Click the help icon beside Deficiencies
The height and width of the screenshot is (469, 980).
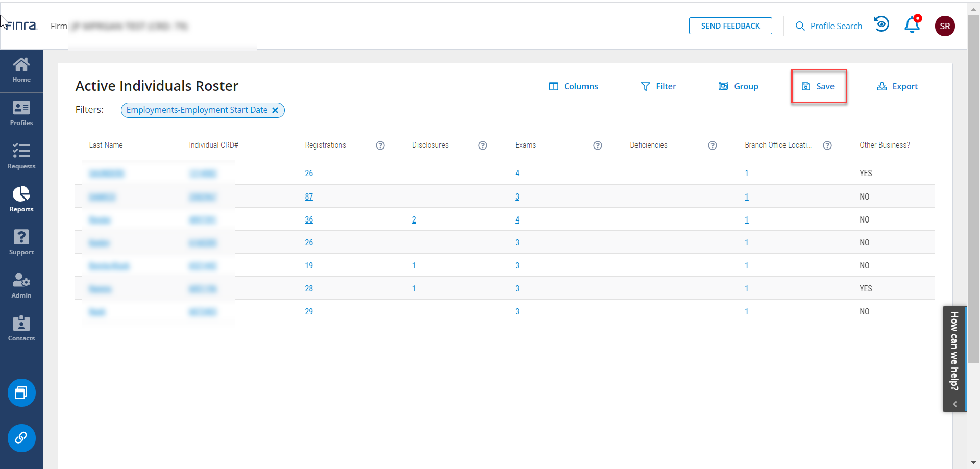point(713,145)
